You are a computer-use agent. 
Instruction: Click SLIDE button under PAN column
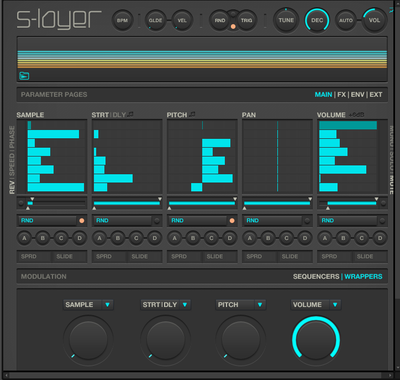(x=295, y=257)
